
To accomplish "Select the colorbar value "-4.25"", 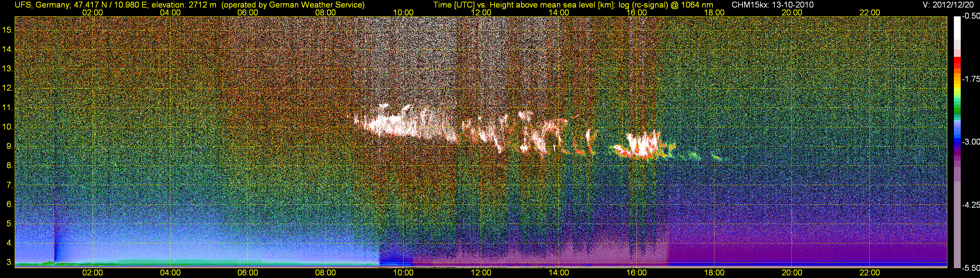I will (971, 205).
